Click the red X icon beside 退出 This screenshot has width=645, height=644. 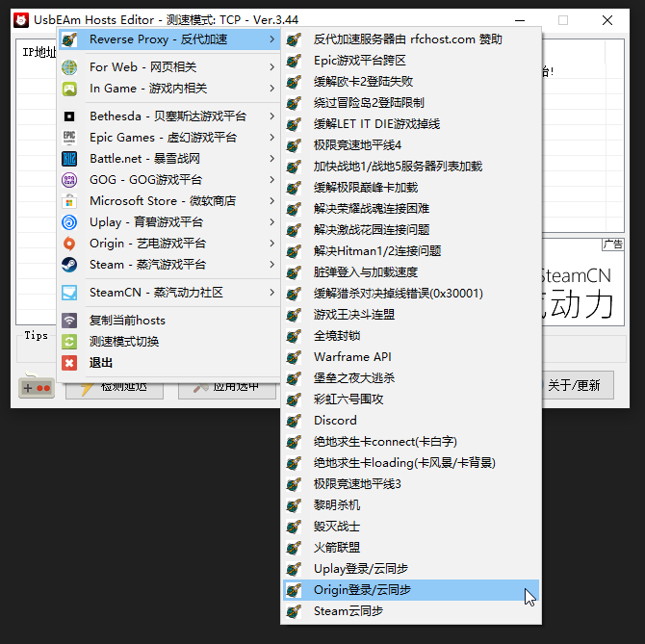(x=69, y=363)
